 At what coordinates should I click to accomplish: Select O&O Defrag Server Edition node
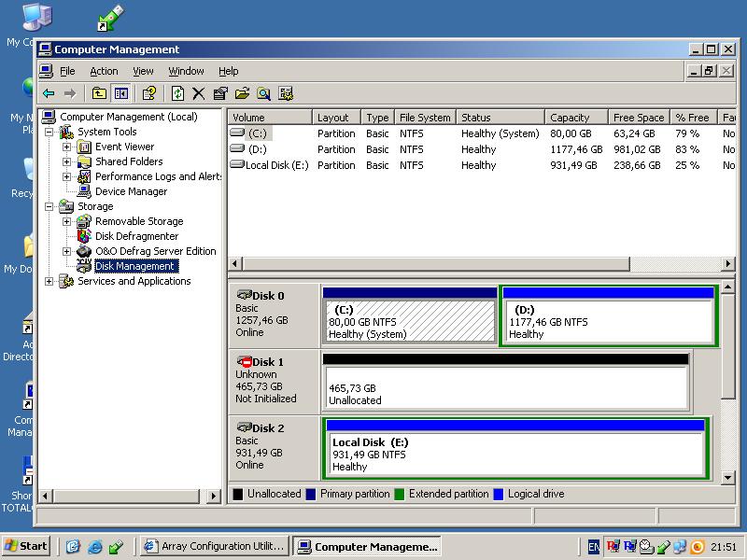click(x=155, y=251)
